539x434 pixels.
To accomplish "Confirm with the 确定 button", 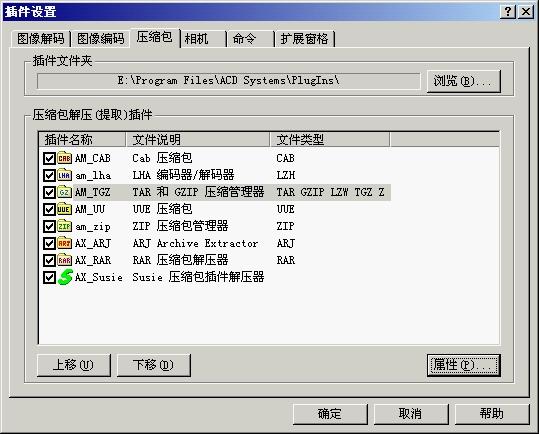I will point(330,414).
